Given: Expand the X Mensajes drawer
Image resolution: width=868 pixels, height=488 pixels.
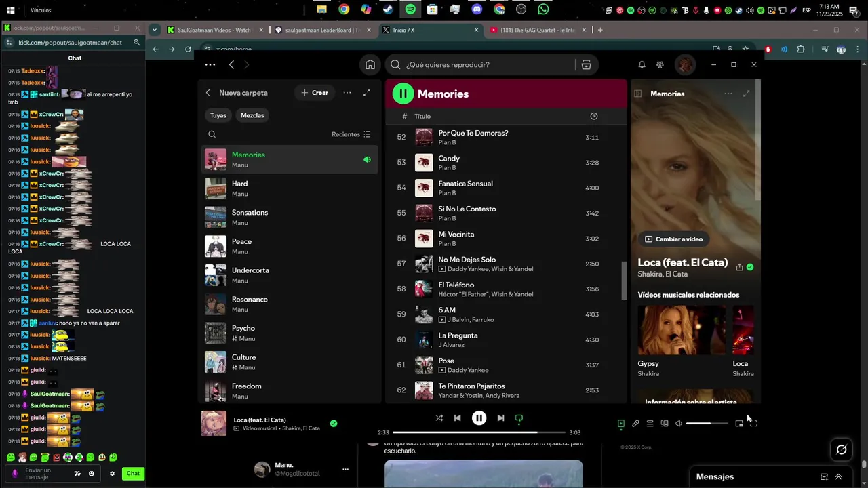Looking at the screenshot, I should 839,476.
